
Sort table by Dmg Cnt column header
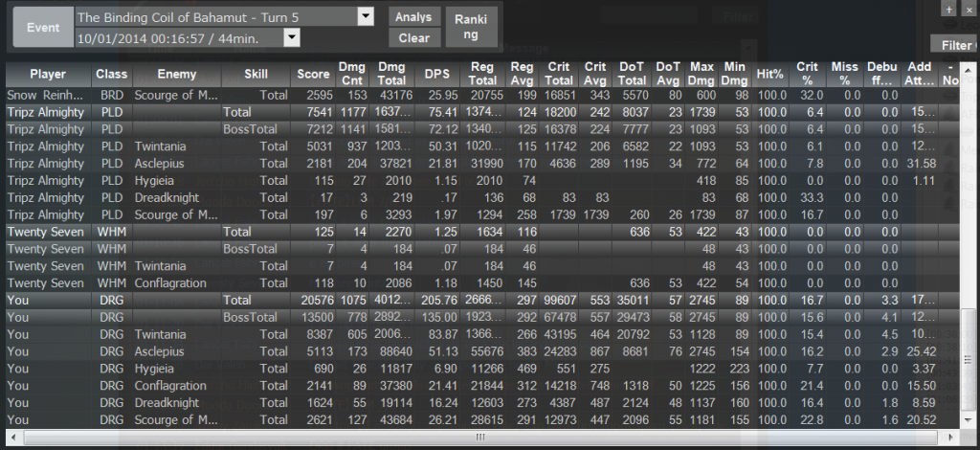[x=352, y=74]
